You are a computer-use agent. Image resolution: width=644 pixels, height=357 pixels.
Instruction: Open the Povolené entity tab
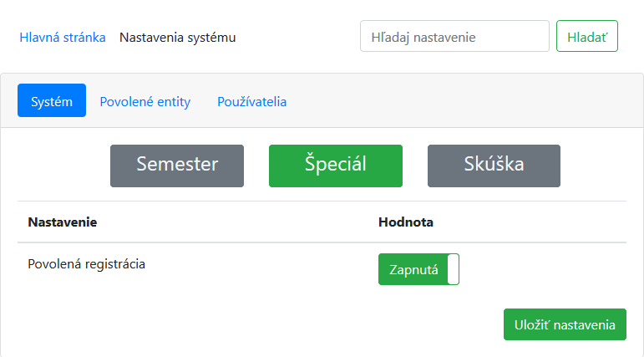[145, 101]
